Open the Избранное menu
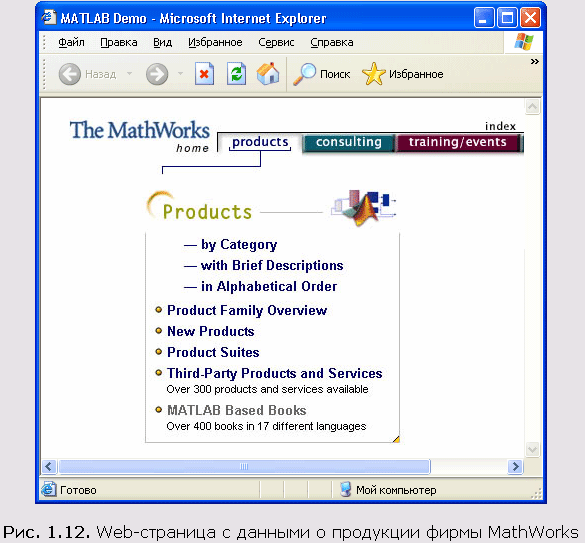585x543 pixels. point(215,43)
